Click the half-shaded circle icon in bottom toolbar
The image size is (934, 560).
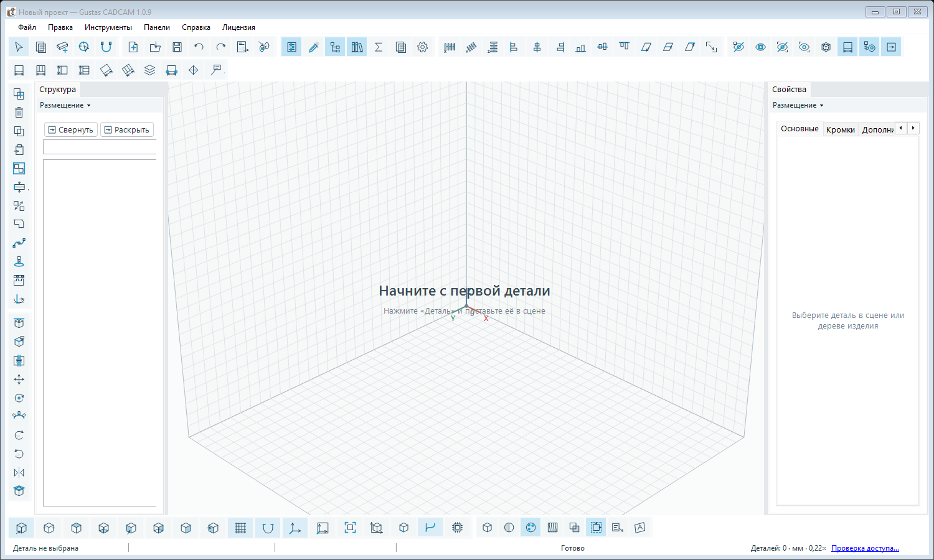pyautogui.click(x=509, y=528)
